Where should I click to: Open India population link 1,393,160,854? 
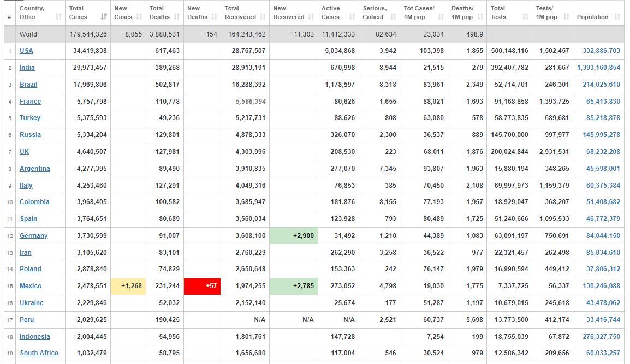click(599, 68)
